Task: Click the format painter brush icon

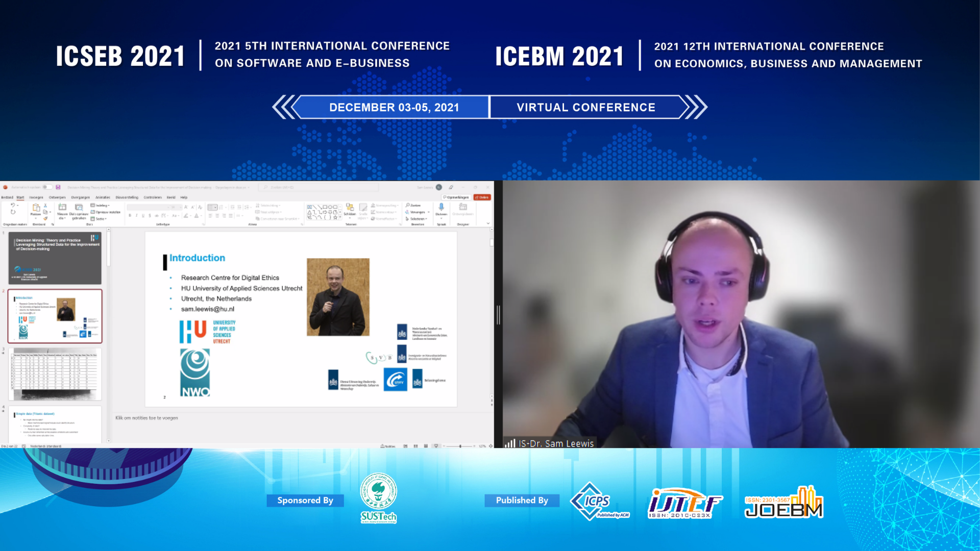Action: tap(45, 218)
